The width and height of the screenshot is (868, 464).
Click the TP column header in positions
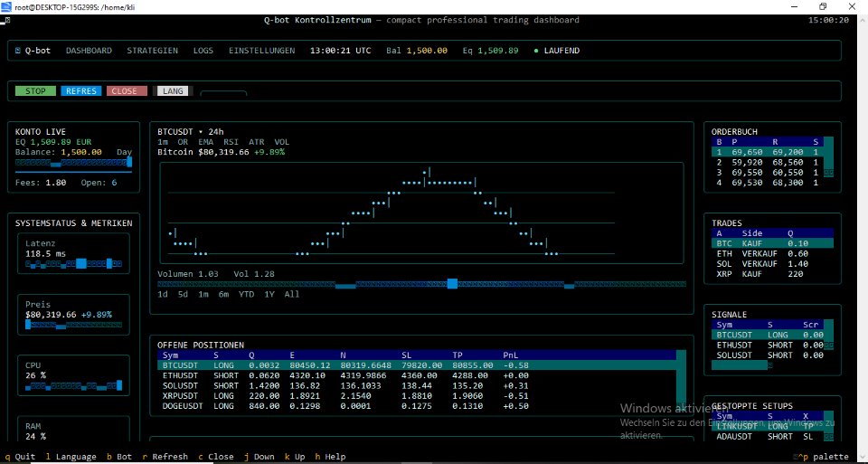458,355
